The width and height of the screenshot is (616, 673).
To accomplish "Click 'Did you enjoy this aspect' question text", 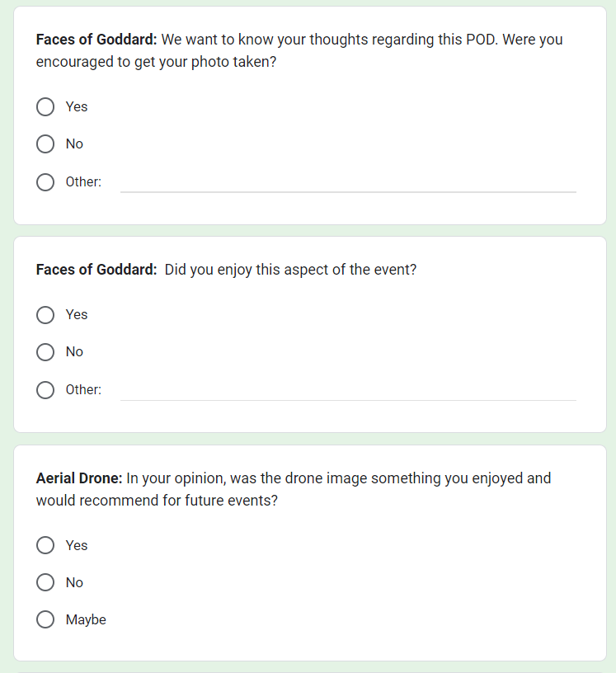I will pos(290,270).
